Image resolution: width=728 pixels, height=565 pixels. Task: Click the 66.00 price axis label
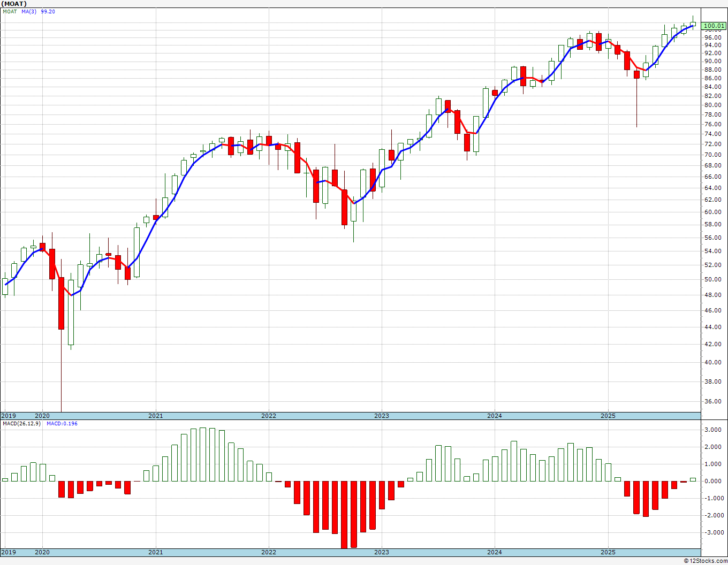[712, 177]
